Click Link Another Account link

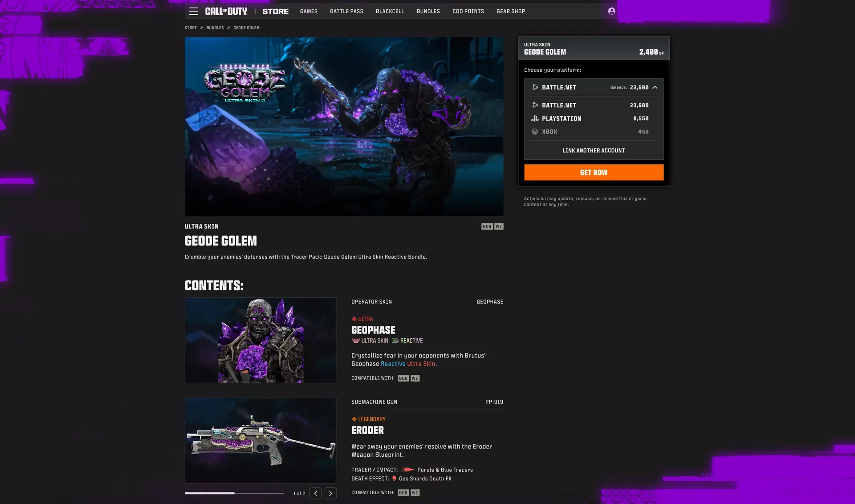click(594, 150)
